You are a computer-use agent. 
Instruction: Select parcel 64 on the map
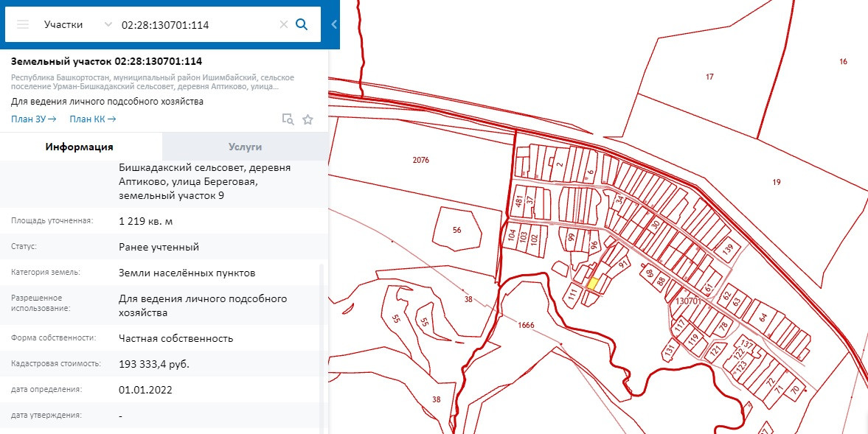(763, 318)
